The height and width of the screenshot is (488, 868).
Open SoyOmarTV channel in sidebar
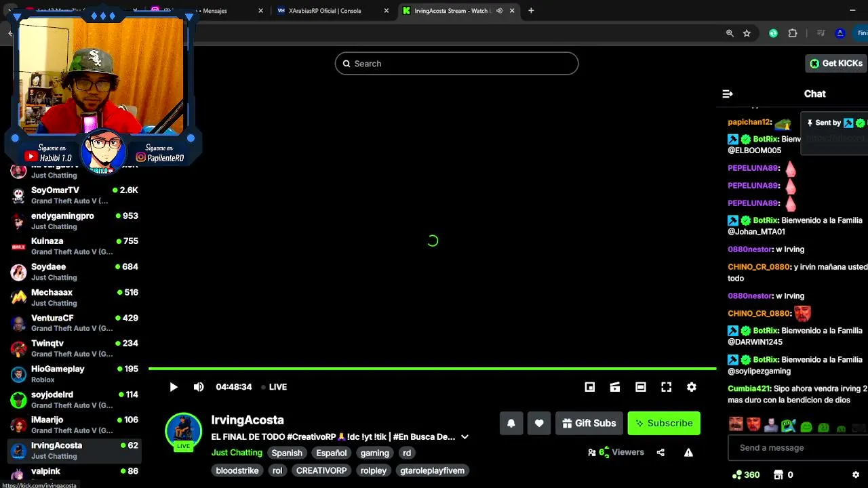[75, 195]
